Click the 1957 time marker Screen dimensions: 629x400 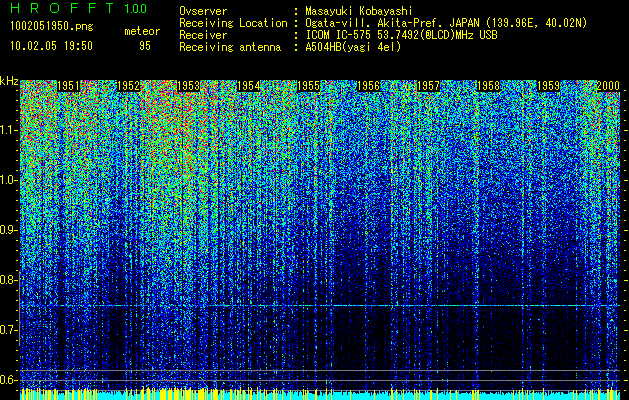click(428, 86)
